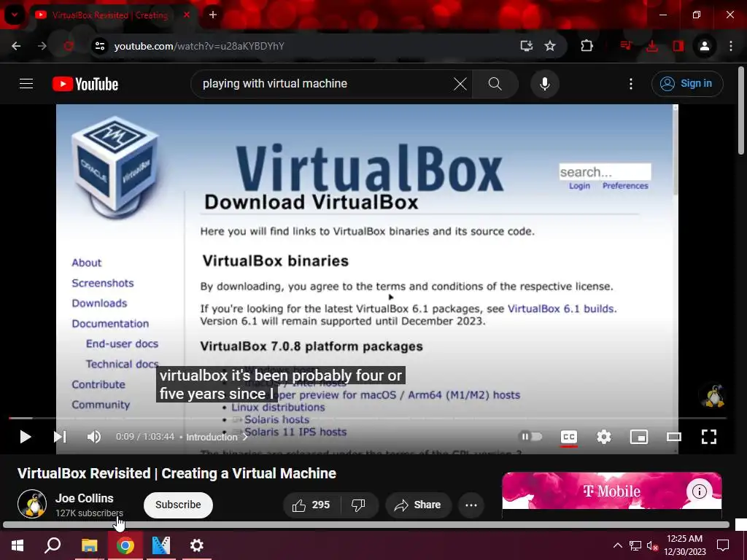The image size is (747, 560).
Task: Clear the search query with X
Action: click(x=460, y=84)
